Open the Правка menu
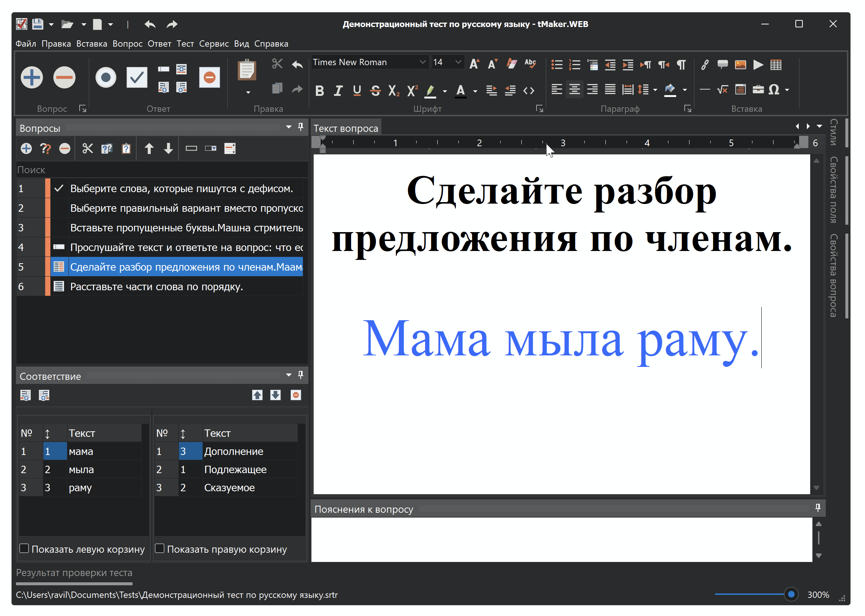 tap(56, 44)
